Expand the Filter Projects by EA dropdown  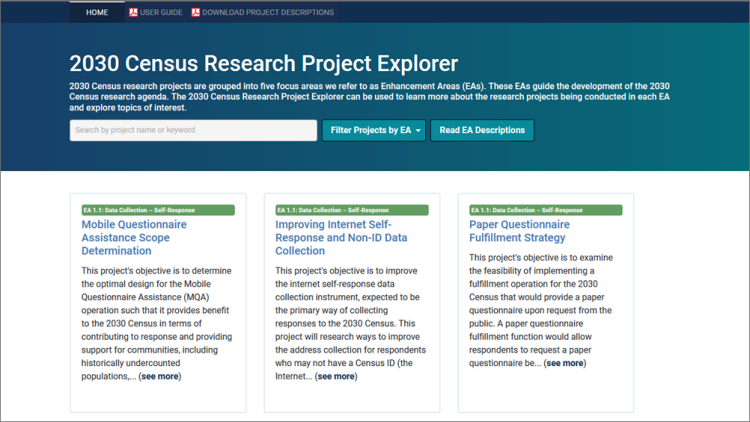point(374,130)
